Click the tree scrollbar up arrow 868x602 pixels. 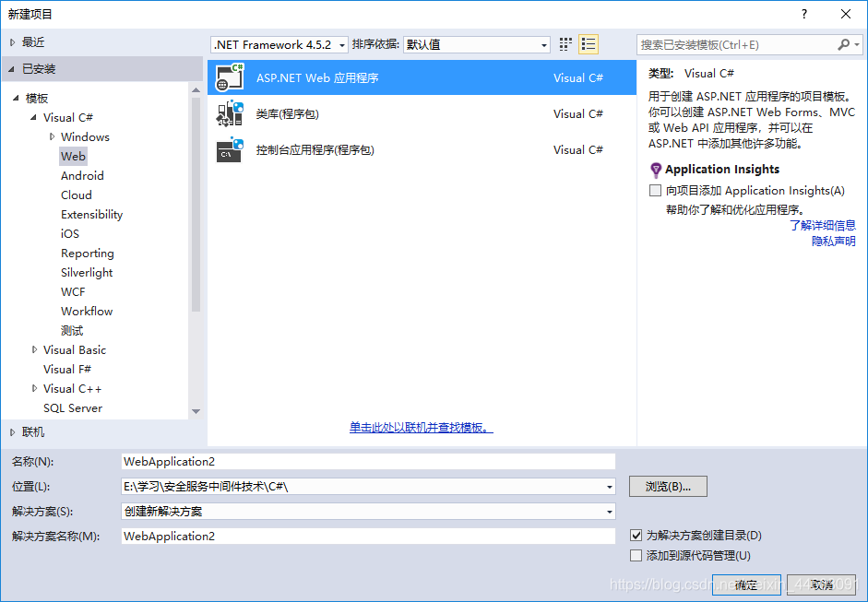click(196, 89)
